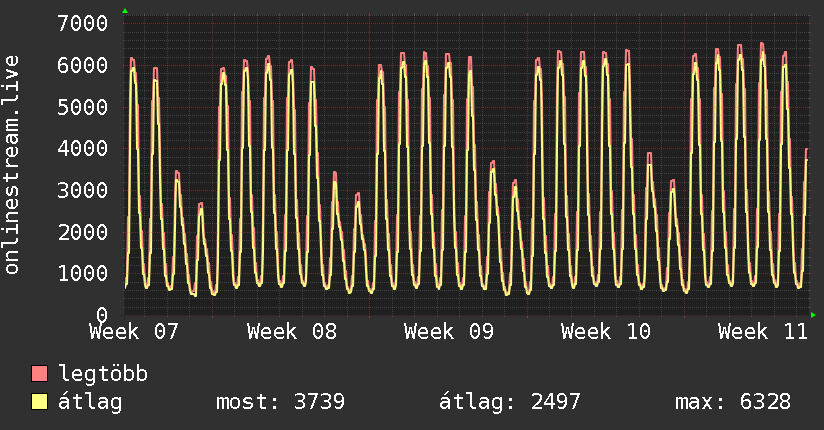Click the Week 07 axis label
Viewport: 824px width, 430px height.
point(134,332)
